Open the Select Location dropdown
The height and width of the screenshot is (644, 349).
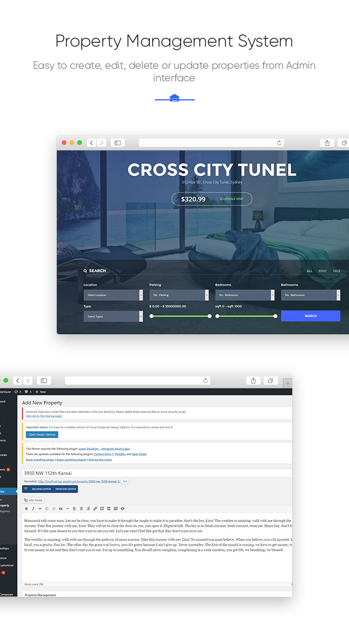click(x=113, y=295)
